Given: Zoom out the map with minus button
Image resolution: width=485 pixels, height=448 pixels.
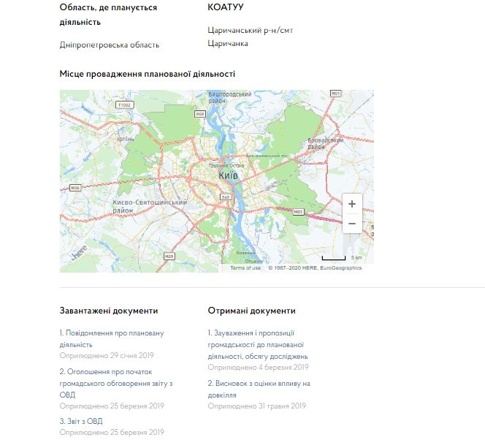Looking at the screenshot, I should click(352, 224).
